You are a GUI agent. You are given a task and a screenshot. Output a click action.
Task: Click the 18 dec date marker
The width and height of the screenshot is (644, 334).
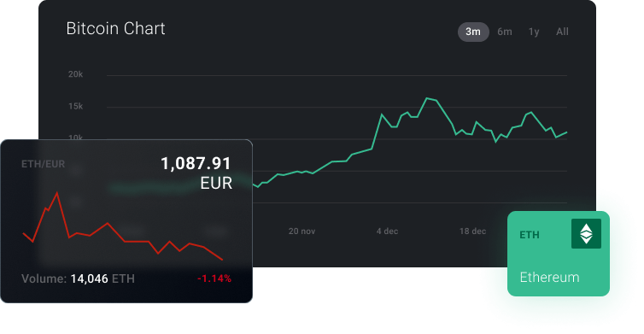click(472, 231)
